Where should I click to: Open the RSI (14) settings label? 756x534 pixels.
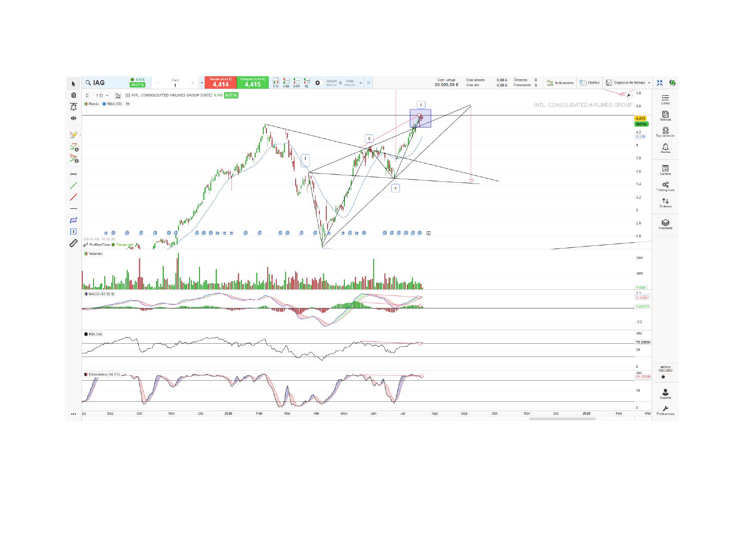tap(94, 334)
